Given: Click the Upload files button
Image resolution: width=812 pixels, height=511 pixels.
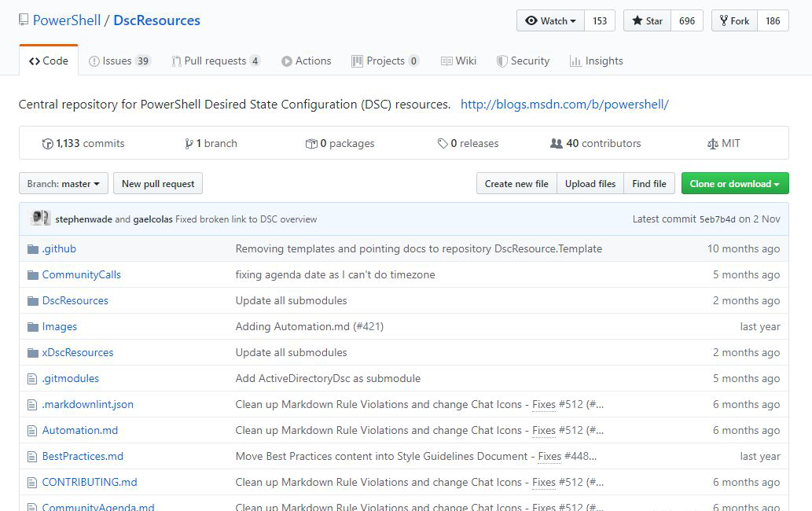Looking at the screenshot, I should click(590, 184).
